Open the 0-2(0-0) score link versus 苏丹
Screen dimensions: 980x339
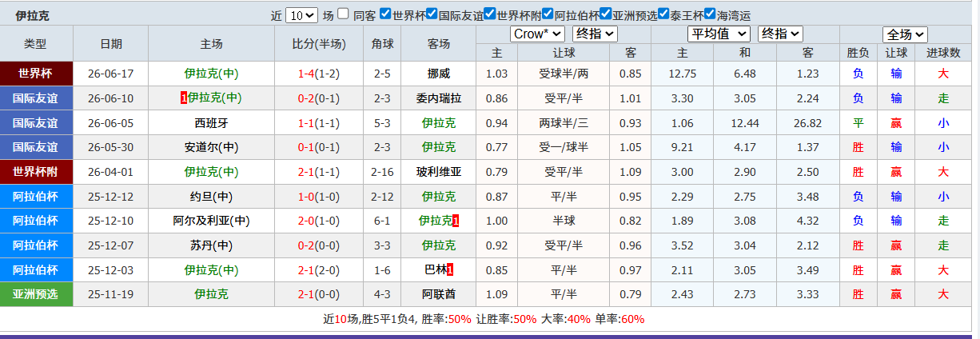pos(318,245)
